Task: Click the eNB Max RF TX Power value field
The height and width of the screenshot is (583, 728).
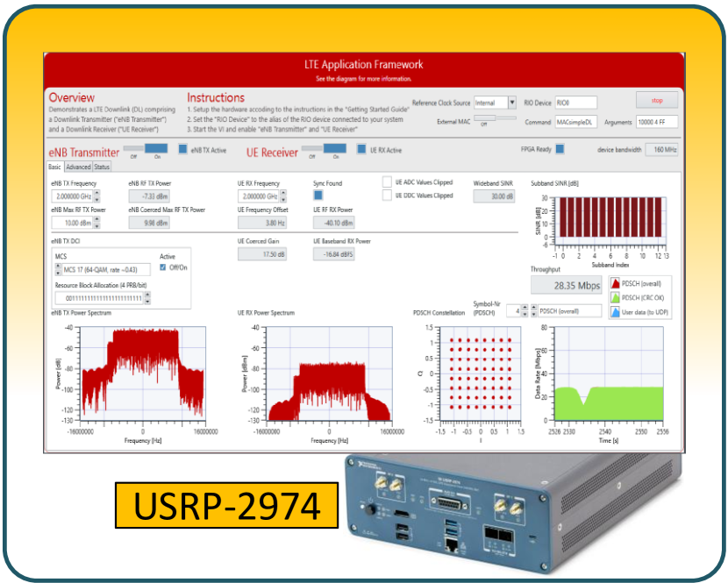Action: (73, 223)
